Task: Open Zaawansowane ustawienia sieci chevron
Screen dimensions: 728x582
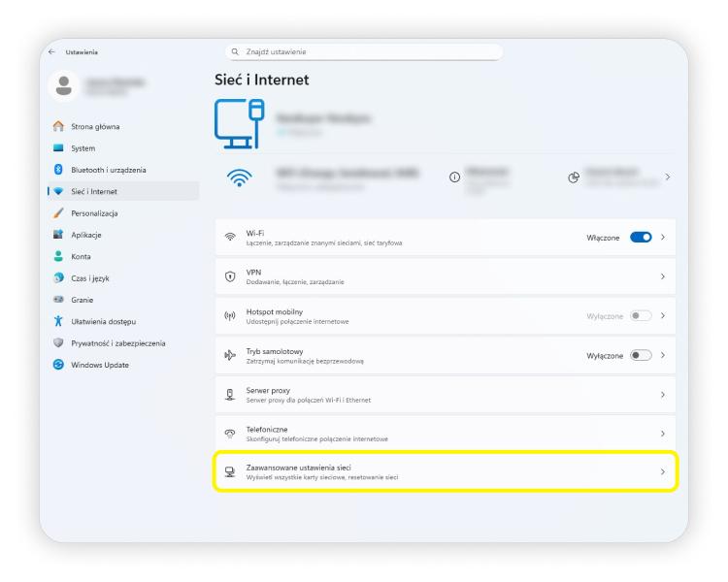Action: coord(663,472)
